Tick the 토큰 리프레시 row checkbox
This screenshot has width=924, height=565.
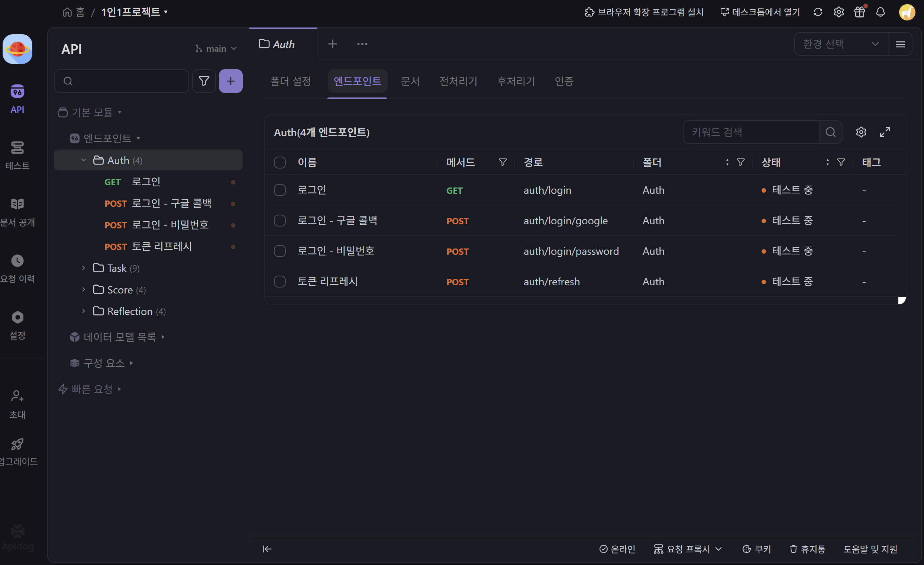[280, 282]
